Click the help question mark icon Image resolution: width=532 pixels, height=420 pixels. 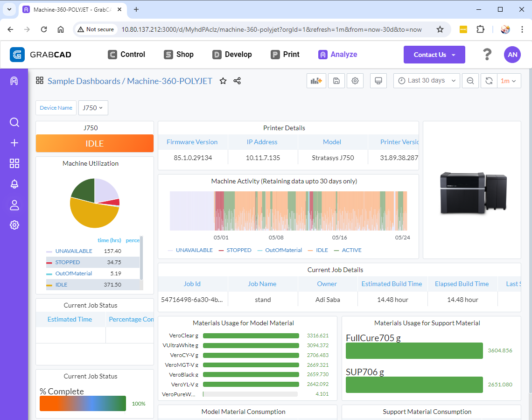[x=487, y=55]
